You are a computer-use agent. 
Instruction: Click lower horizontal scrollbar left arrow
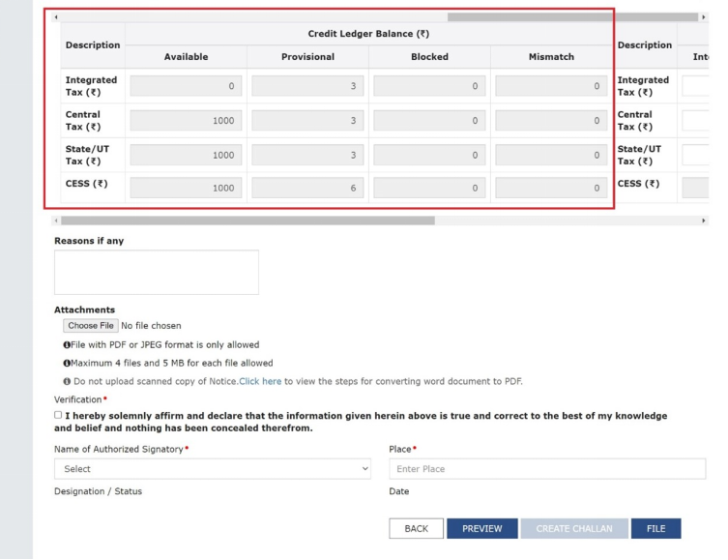click(56, 221)
